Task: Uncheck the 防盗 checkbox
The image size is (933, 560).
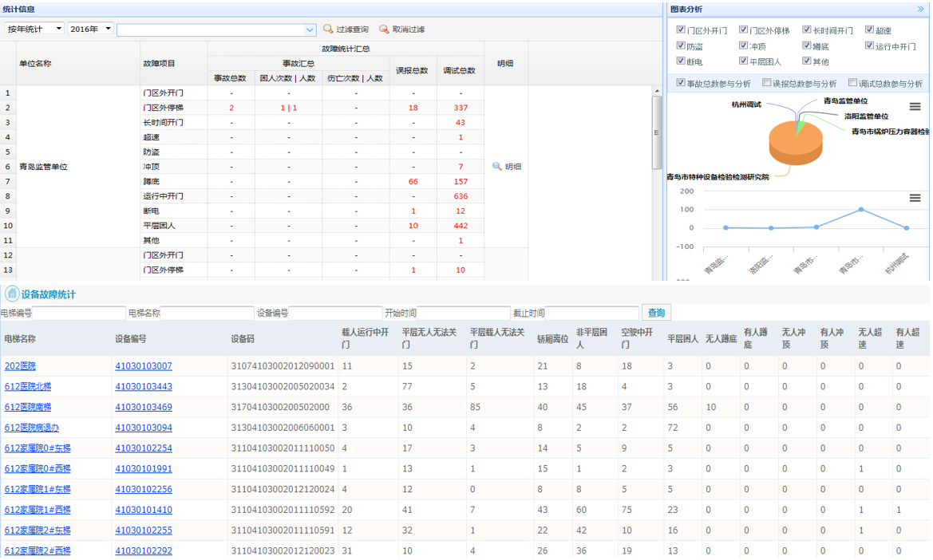Action: tap(681, 45)
